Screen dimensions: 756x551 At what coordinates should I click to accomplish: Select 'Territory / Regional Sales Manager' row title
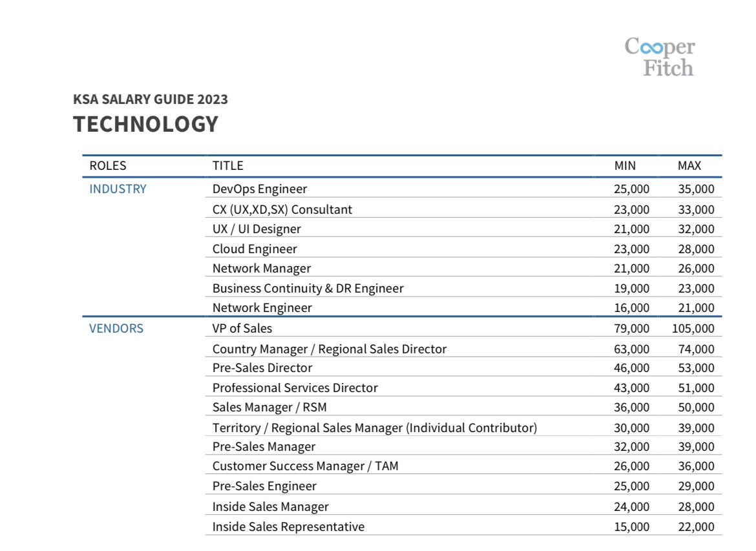pyautogui.click(x=375, y=428)
